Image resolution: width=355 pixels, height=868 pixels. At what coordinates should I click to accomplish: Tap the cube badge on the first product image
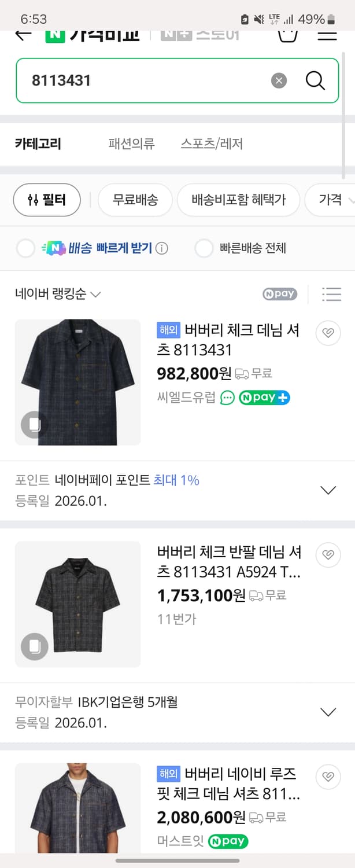34,425
